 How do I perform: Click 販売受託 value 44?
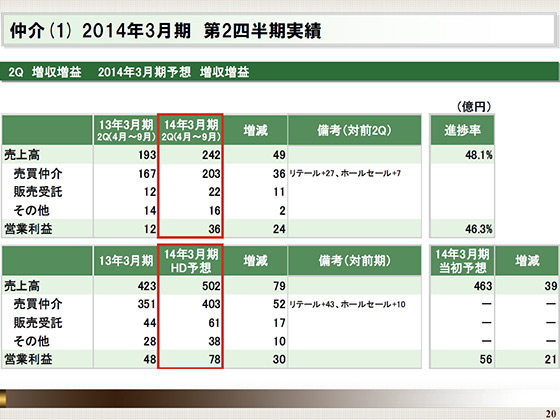(150, 323)
